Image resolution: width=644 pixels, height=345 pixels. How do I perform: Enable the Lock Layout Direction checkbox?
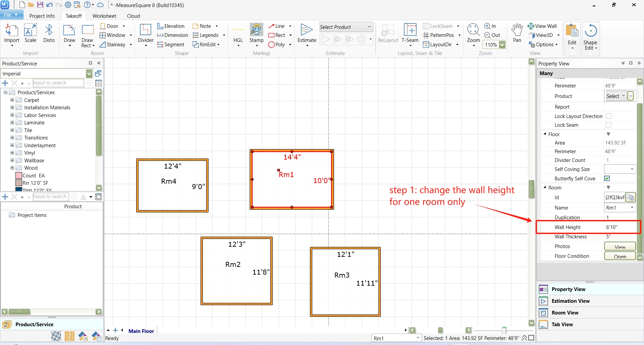(608, 116)
